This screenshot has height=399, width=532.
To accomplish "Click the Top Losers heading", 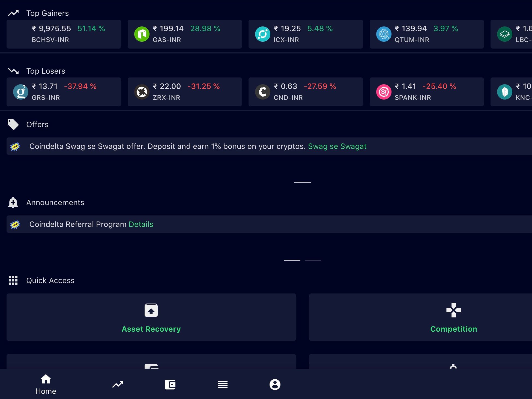I will 46,71.
